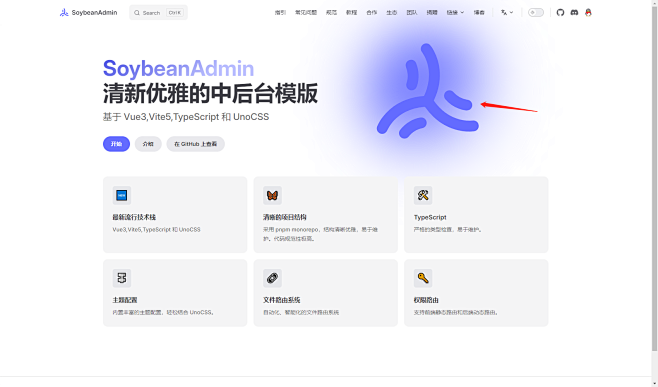The width and height of the screenshot is (658, 387).
Task: Open the 生态 navigation item
Action: point(392,13)
